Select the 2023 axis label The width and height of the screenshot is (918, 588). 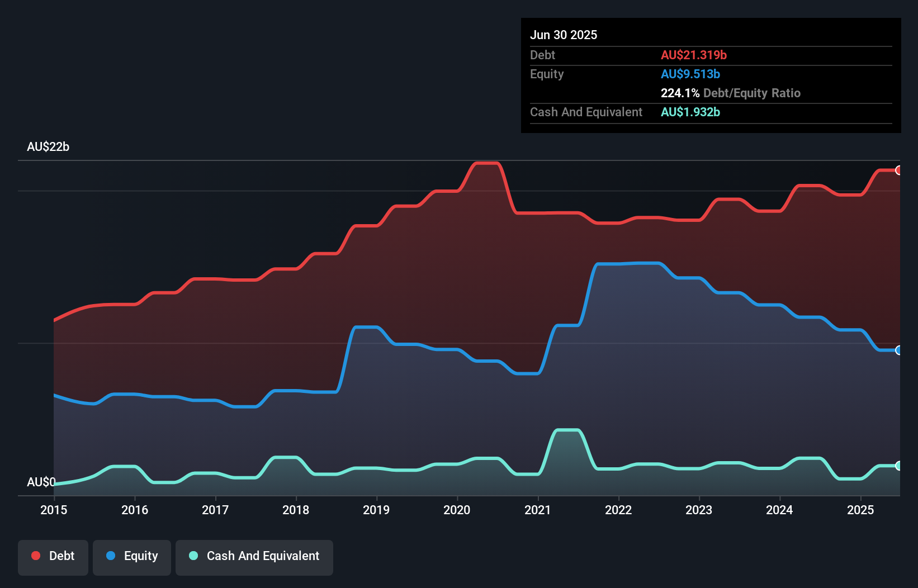coord(699,510)
